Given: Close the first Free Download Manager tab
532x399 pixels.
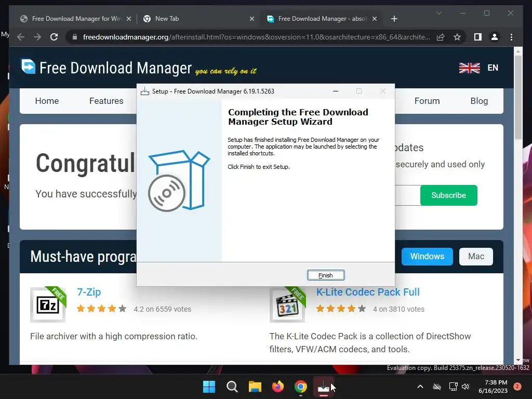Looking at the screenshot, I should [x=129, y=19].
